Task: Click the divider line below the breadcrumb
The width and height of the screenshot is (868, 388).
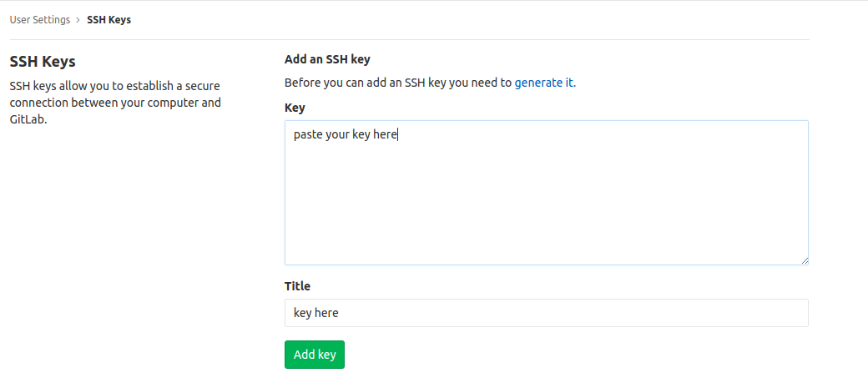Action: (410, 39)
